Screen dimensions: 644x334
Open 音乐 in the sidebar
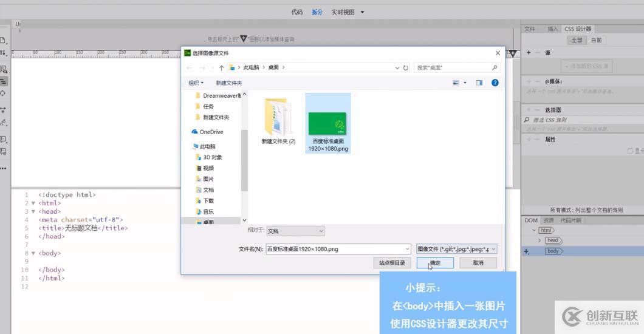point(205,212)
